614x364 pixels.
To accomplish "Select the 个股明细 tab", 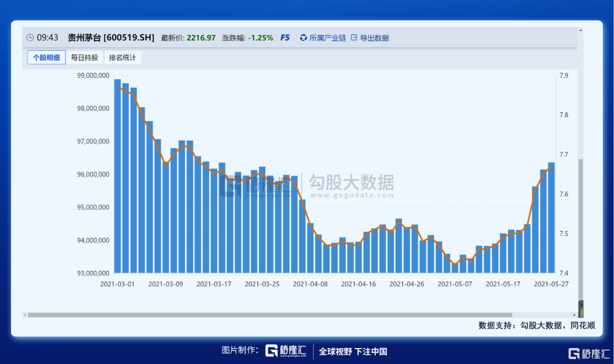I will [x=46, y=58].
